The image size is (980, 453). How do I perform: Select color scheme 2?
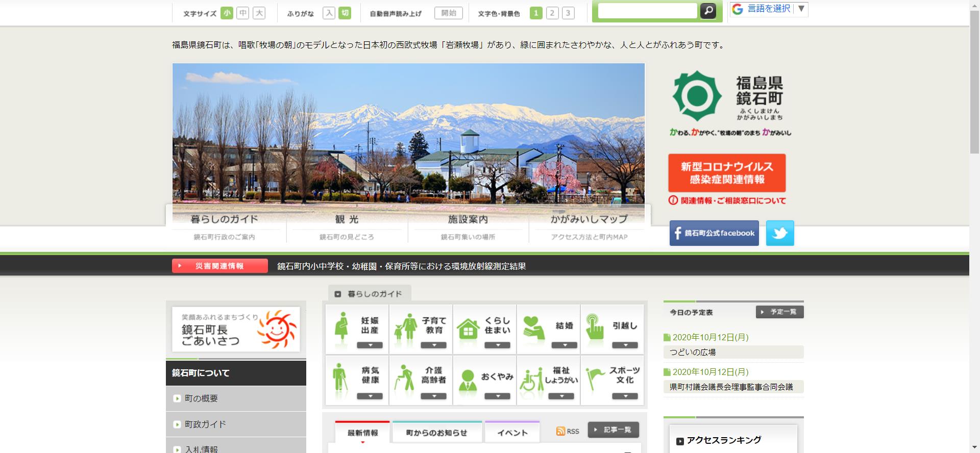coord(552,13)
